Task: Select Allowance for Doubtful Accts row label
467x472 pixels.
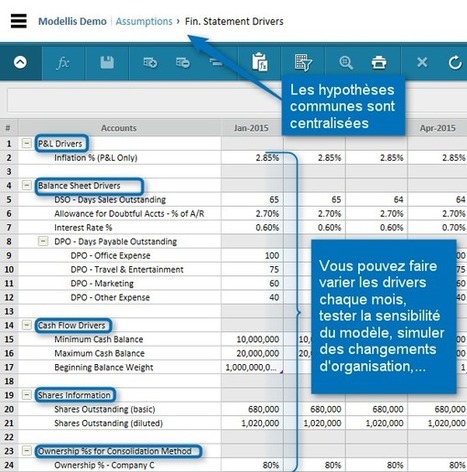Action: coord(129,214)
